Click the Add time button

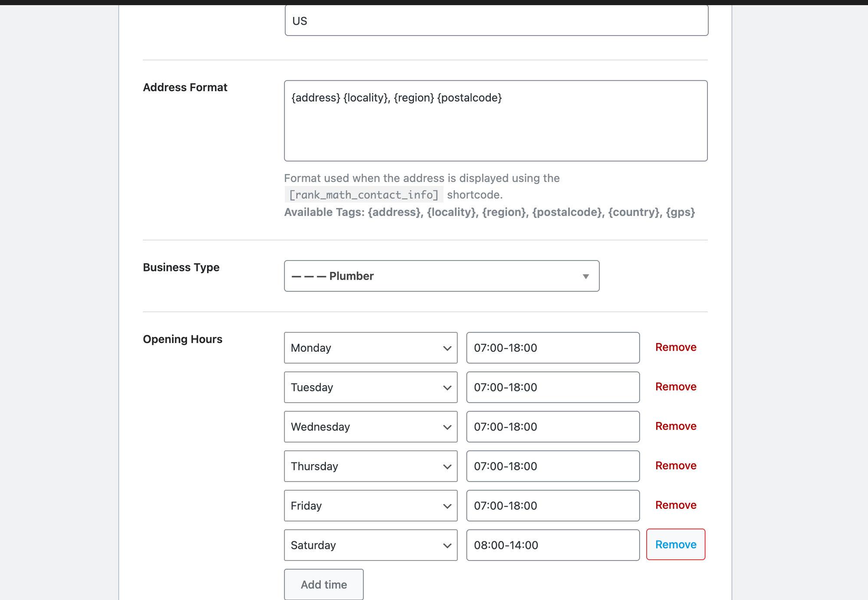pyautogui.click(x=324, y=585)
